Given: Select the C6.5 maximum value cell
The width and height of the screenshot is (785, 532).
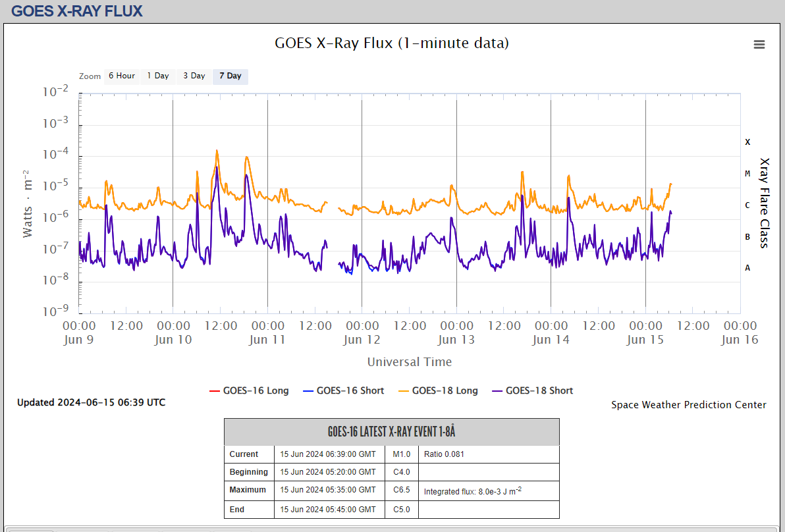Looking at the screenshot, I should (401, 491).
